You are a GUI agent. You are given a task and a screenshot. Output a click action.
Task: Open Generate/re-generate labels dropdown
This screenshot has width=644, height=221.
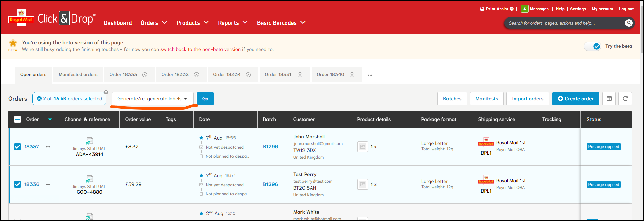pos(152,99)
